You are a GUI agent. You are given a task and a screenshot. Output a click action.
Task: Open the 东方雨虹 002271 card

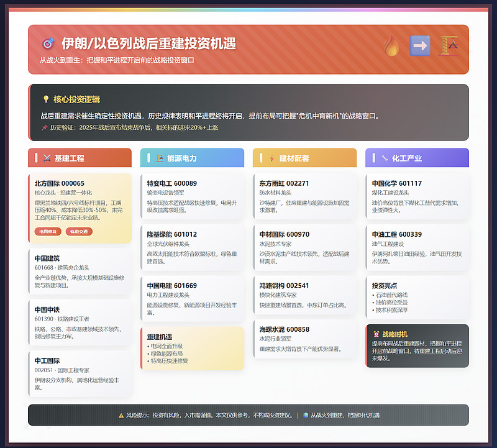(304, 196)
